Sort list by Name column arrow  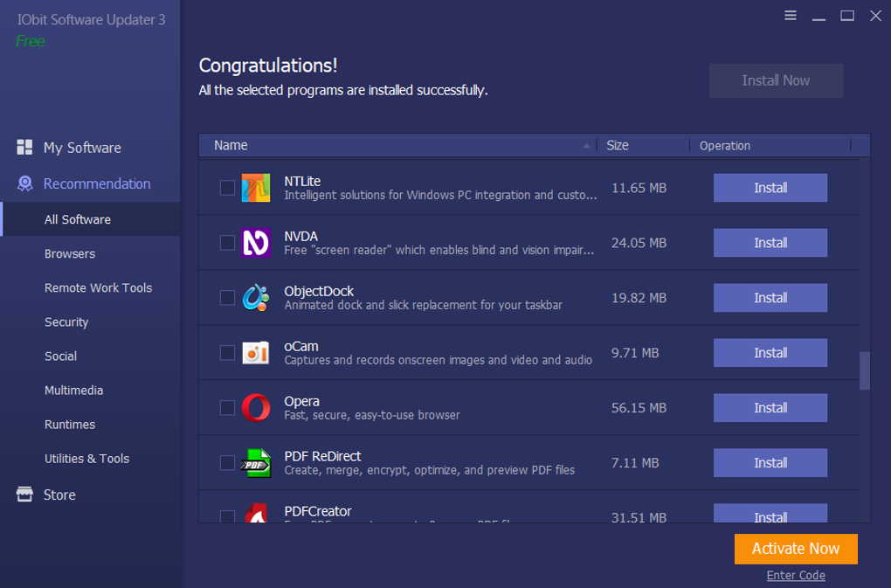(x=586, y=146)
